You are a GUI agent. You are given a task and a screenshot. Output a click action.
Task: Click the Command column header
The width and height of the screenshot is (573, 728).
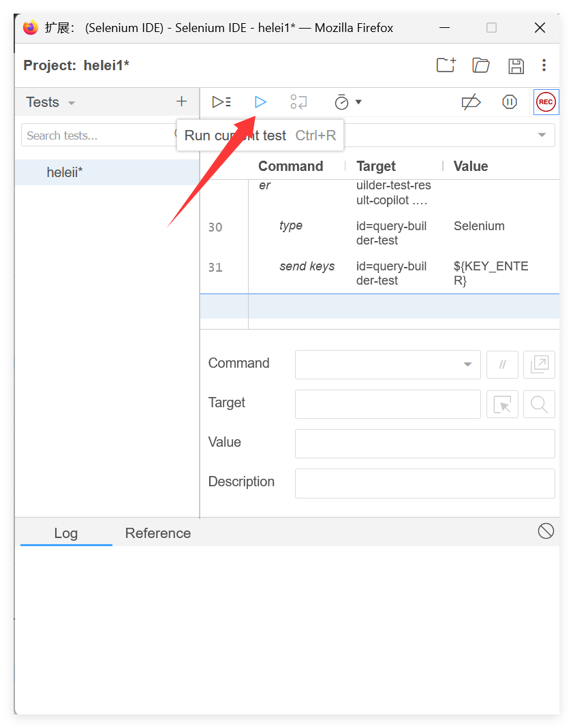(291, 166)
